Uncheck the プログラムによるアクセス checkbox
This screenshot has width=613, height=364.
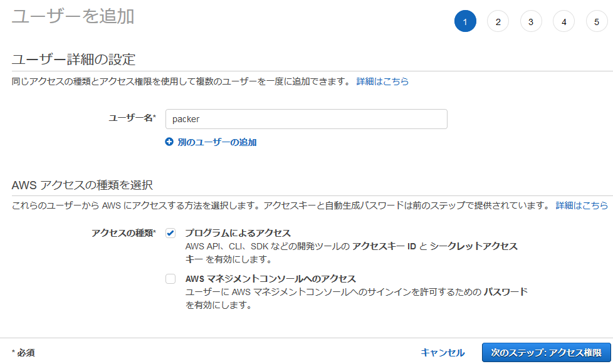pyautogui.click(x=170, y=233)
